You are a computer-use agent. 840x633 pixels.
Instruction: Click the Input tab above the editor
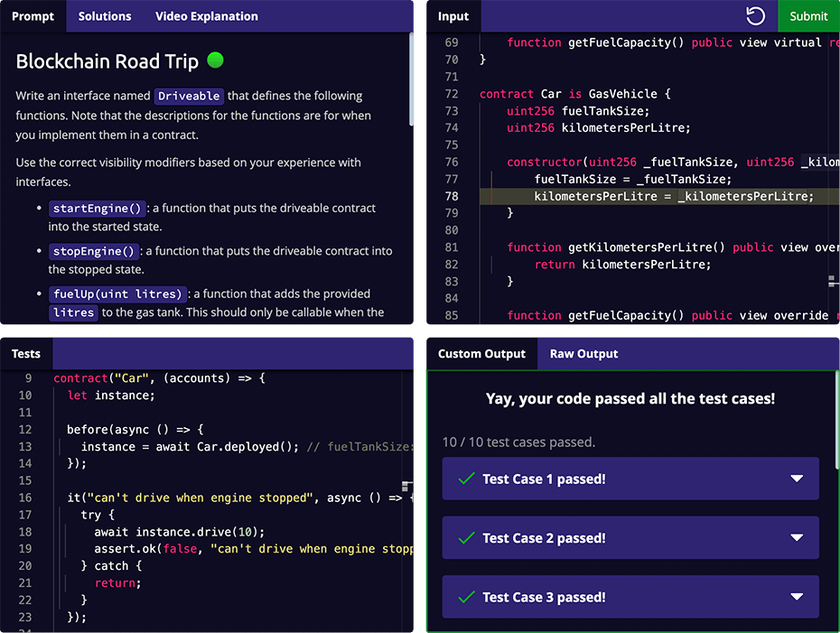click(x=453, y=15)
